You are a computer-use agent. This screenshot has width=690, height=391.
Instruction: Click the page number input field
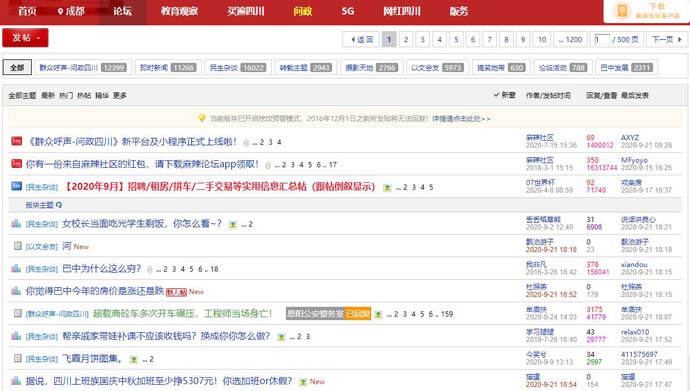[x=602, y=40]
